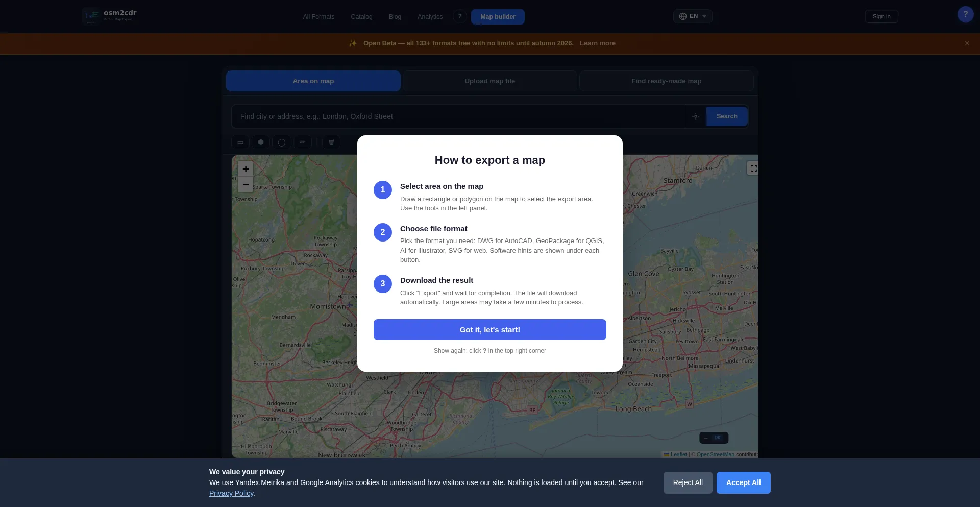Focus the city or address search field

tap(458, 116)
